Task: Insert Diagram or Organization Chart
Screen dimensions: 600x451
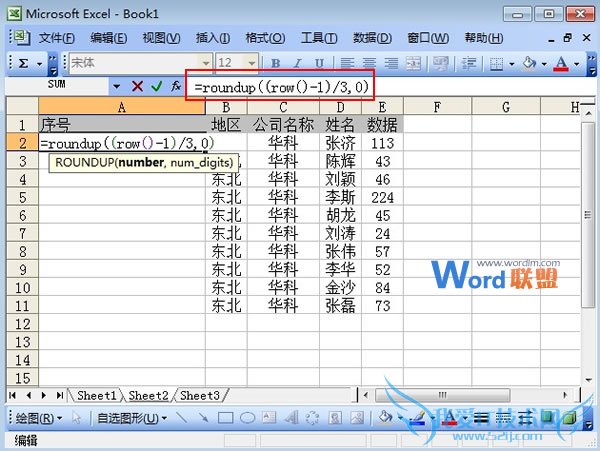Action: click(x=313, y=418)
